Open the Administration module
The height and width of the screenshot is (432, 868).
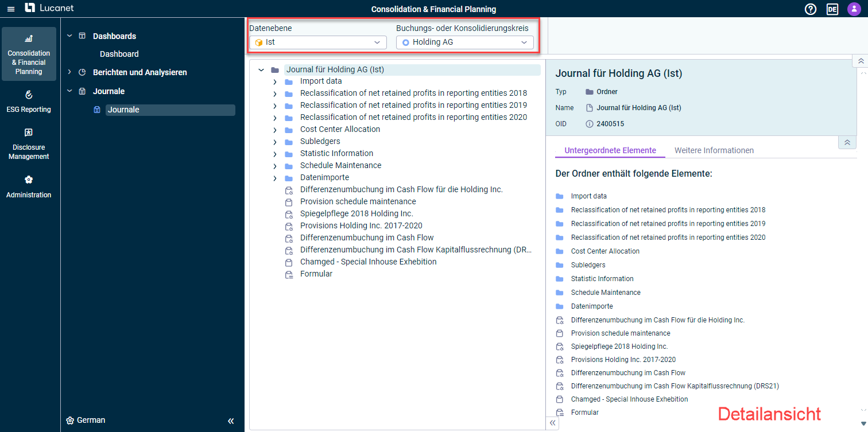point(29,187)
